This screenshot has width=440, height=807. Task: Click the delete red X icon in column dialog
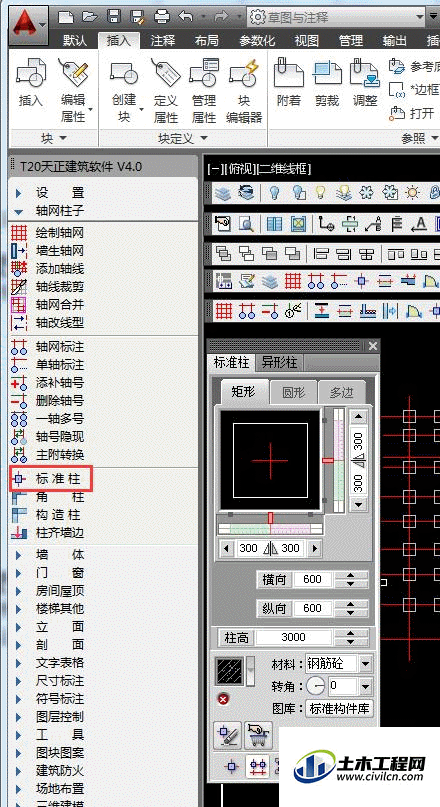coord(223,699)
